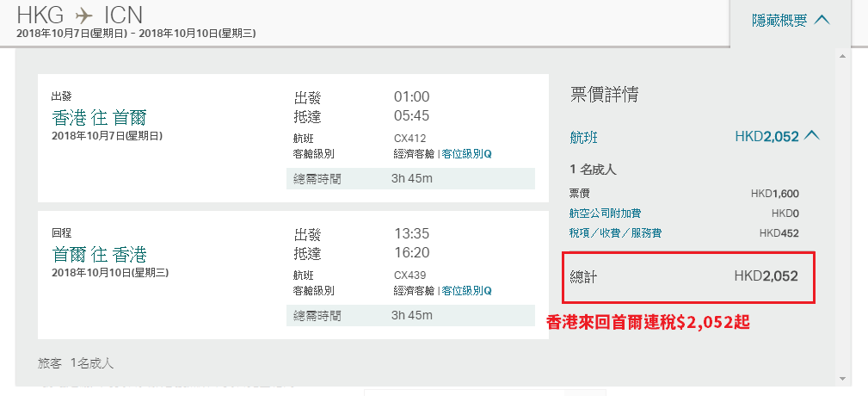Viewport: 868px width, 396px height.
Task: Click the scrollbar up arrow
Action: click(x=842, y=56)
